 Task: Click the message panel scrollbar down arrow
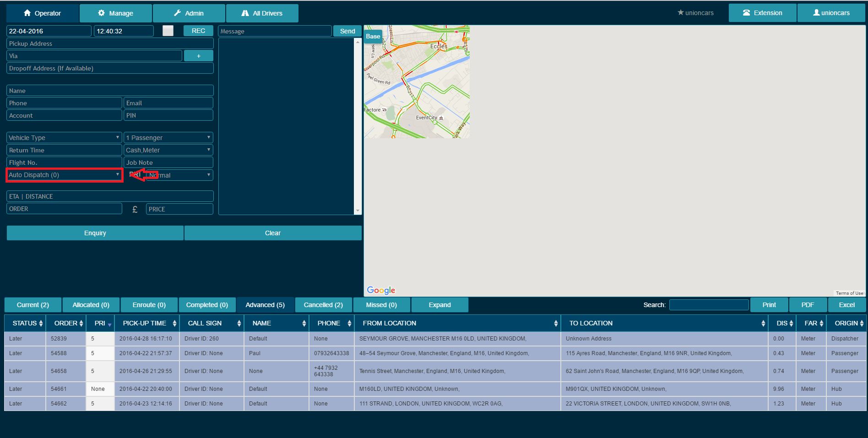click(x=358, y=211)
